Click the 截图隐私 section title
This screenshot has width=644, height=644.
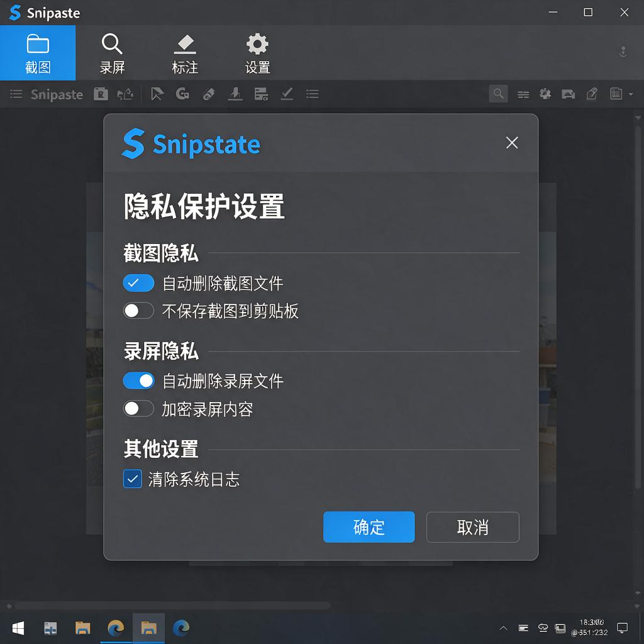[161, 253]
